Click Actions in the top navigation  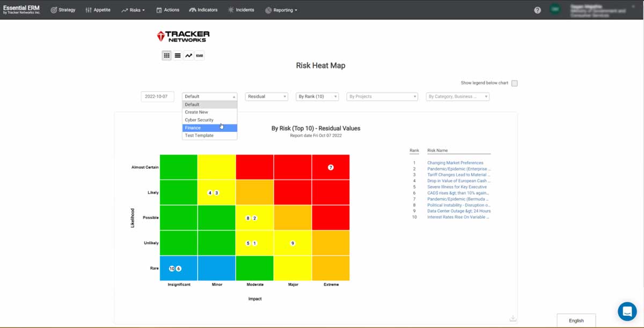[x=167, y=9]
